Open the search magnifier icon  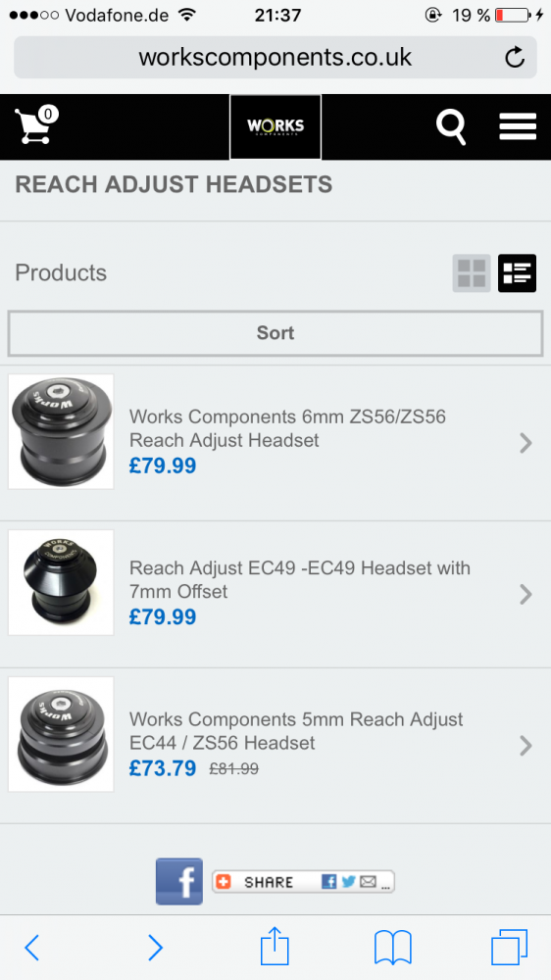coord(451,127)
